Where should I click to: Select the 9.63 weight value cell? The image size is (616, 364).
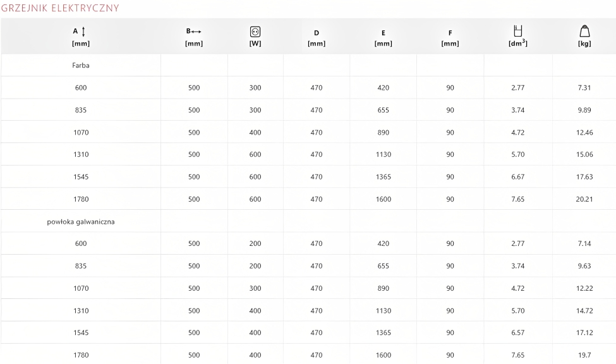click(x=584, y=266)
